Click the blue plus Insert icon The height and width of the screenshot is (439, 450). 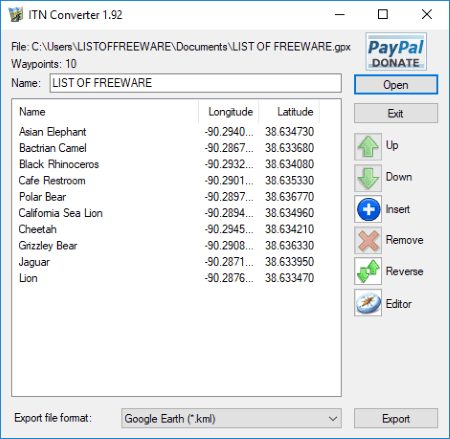[368, 209]
